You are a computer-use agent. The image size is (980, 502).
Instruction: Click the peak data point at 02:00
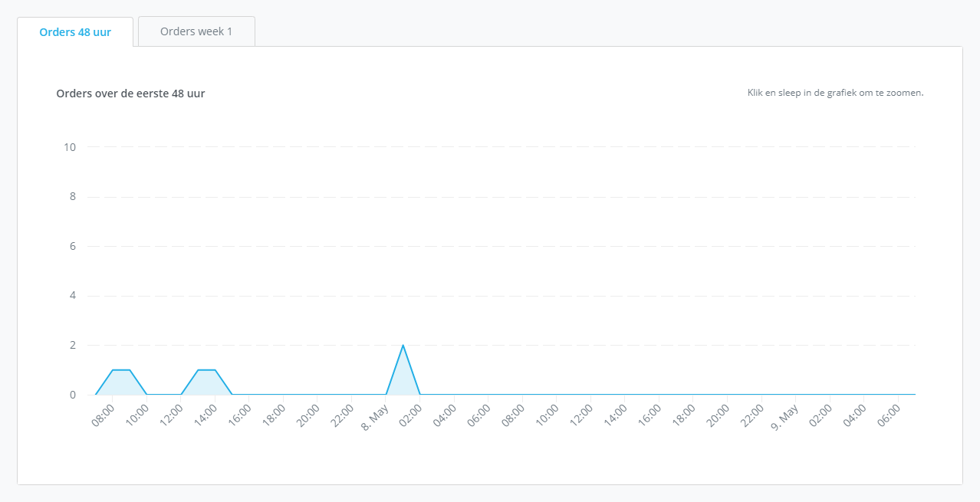pyautogui.click(x=403, y=345)
